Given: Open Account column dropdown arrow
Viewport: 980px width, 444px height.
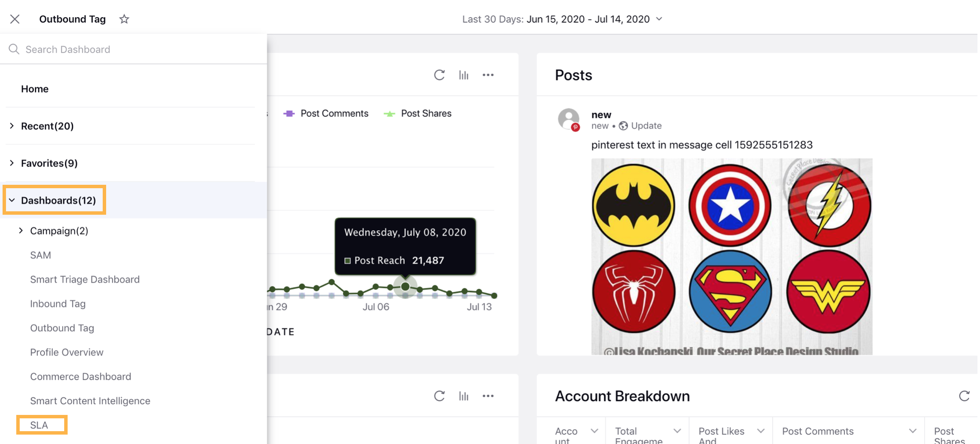Looking at the screenshot, I should 594,431.
